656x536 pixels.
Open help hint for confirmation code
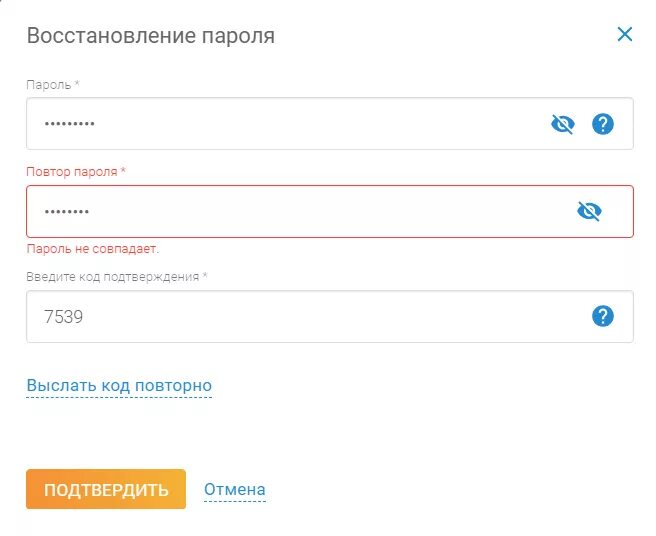602,316
